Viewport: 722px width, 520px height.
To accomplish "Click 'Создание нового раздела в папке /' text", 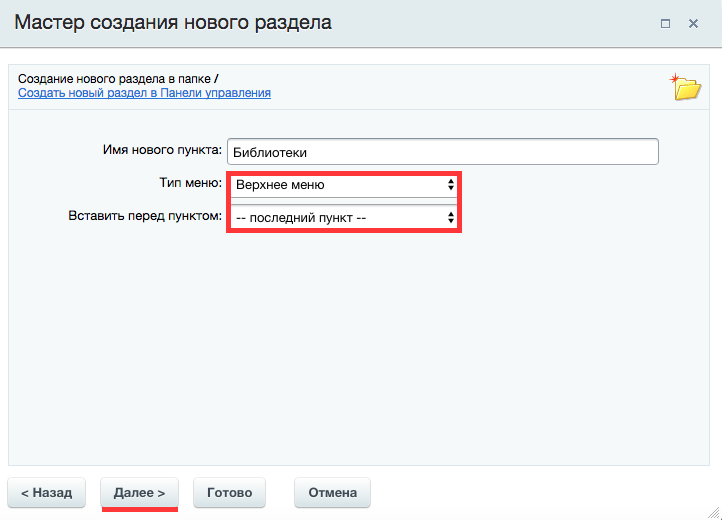I will click(x=116, y=78).
